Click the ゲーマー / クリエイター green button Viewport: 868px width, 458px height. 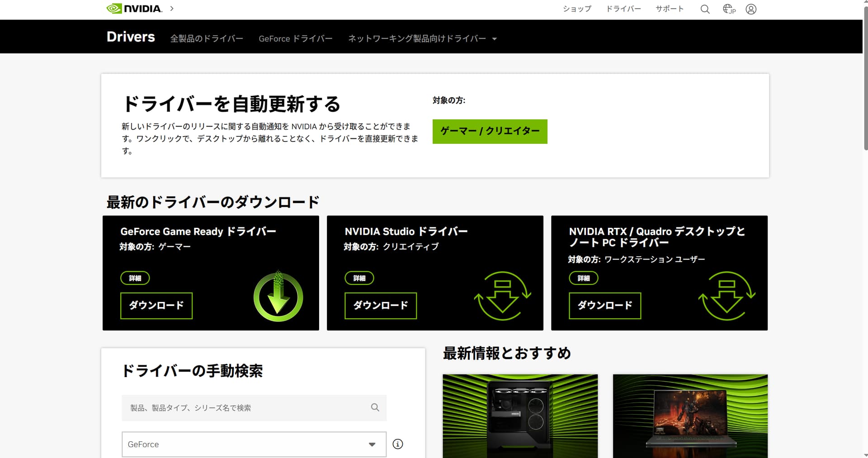pyautogui.click(x=490, y=132)
